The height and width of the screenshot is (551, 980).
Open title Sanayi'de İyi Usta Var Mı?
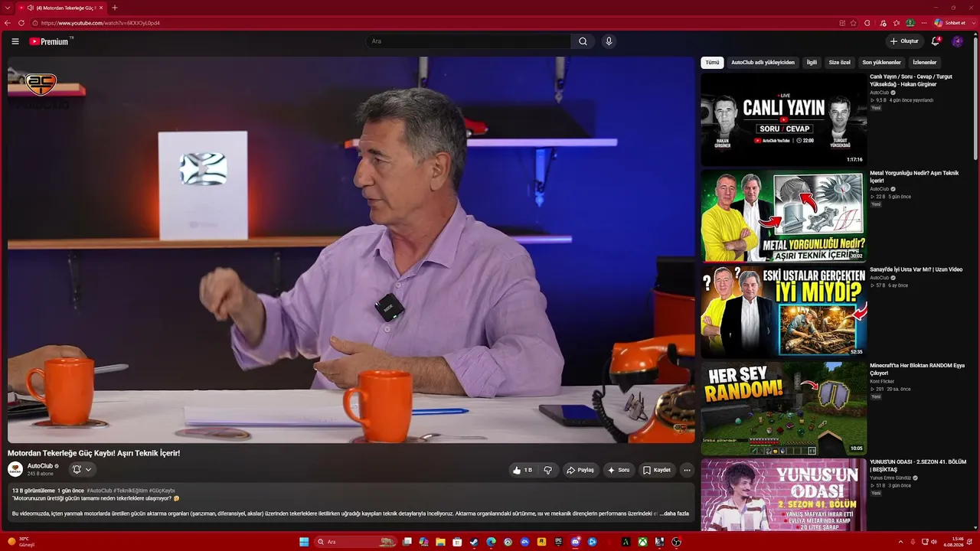coord(916,269)
